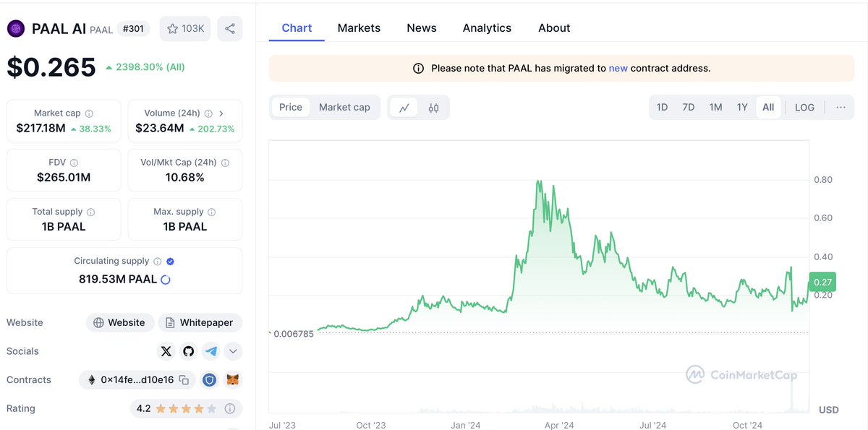Click the 'new' contract address link
This screenshot has height=430, width=868.
[x=618, y=67]
